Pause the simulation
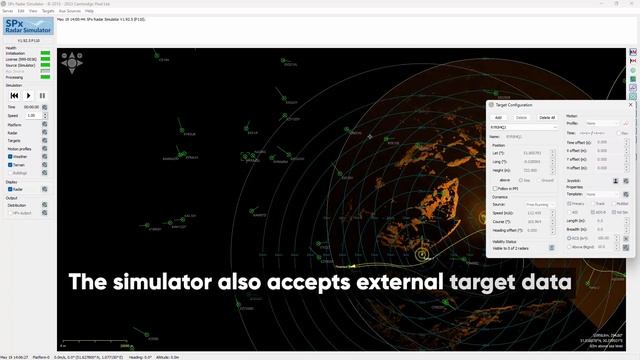640x360 pixels. pos(42,96)
